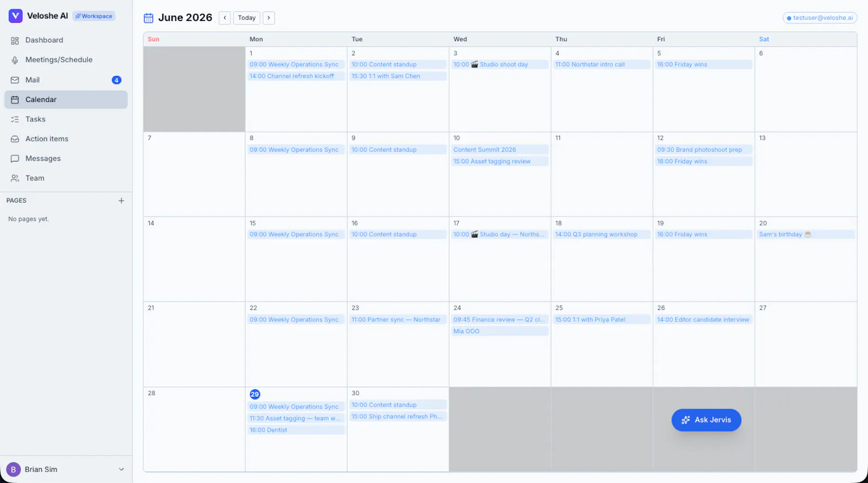868x483 pixels.
Task: Click the Meetings/Schedule microphone icon
Action: click(x=15, y=60)
